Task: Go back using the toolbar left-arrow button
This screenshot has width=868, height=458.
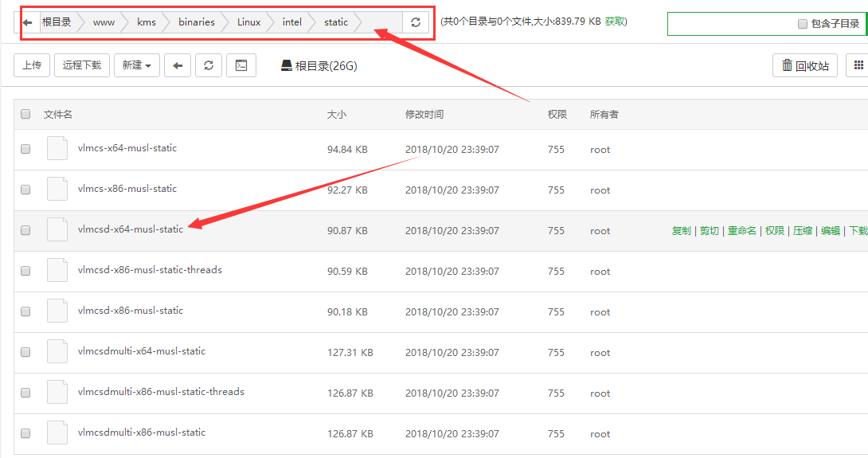Action: coord(178,65)
